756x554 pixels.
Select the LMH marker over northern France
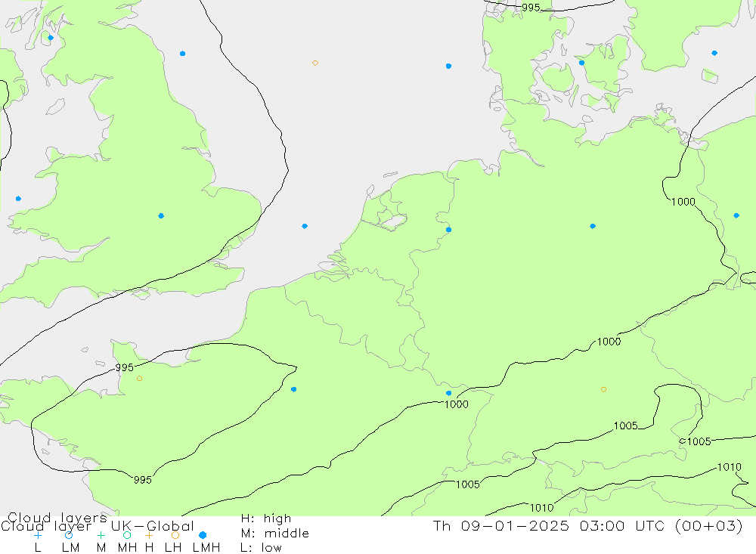[x=293, y=389]
